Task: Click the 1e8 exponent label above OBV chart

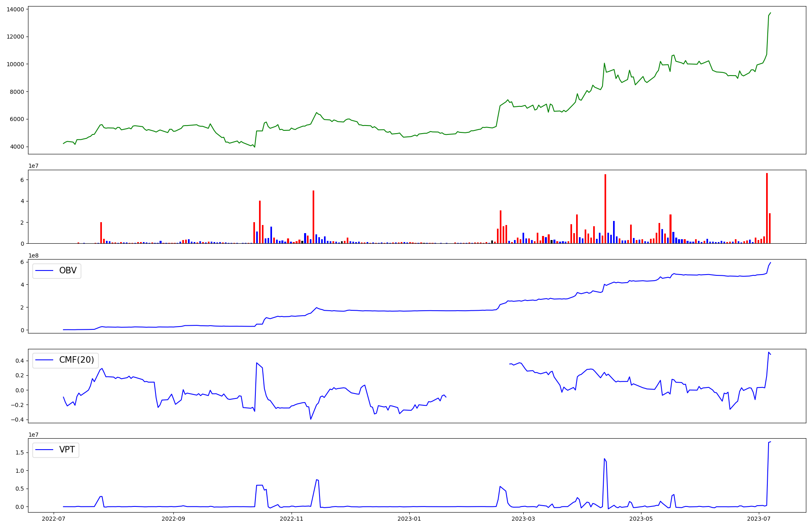Action: point(33,255)
